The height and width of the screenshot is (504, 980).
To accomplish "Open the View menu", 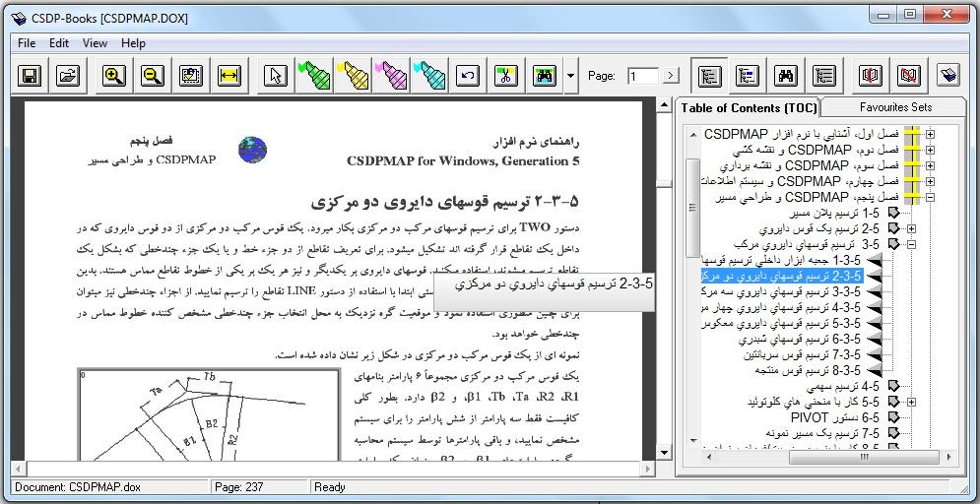I will coord(95,43).
